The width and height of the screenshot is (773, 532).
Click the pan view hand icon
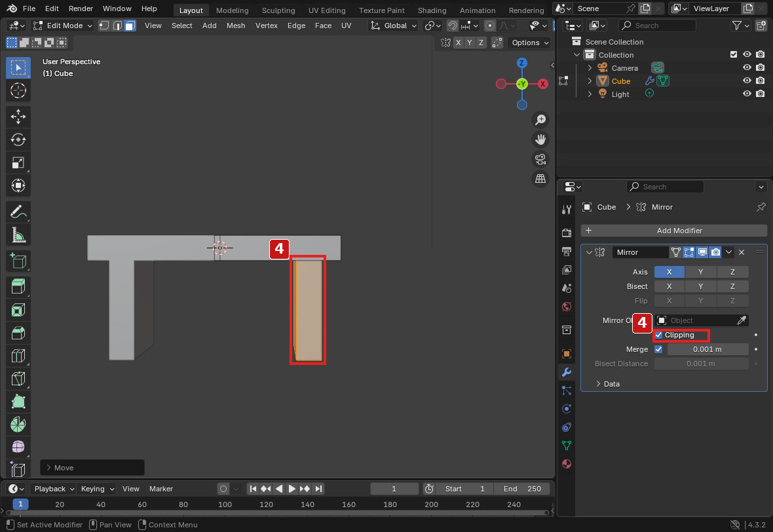tap(540, 140)
